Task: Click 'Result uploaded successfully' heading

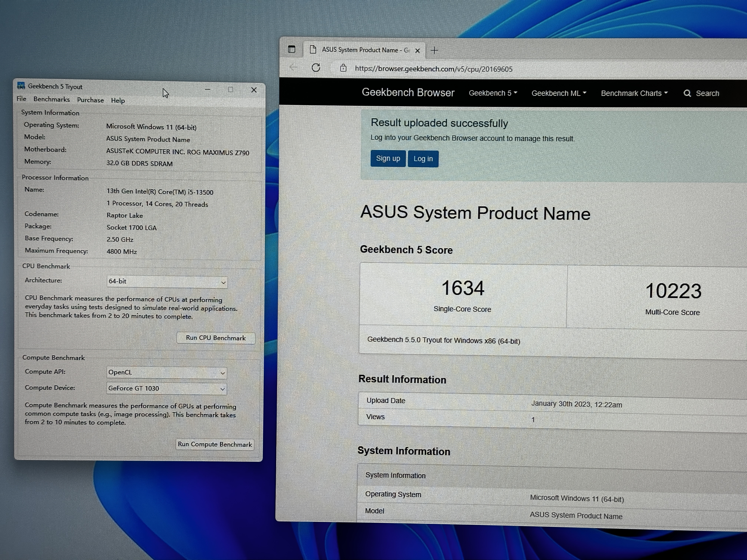Action: [439, 123]
